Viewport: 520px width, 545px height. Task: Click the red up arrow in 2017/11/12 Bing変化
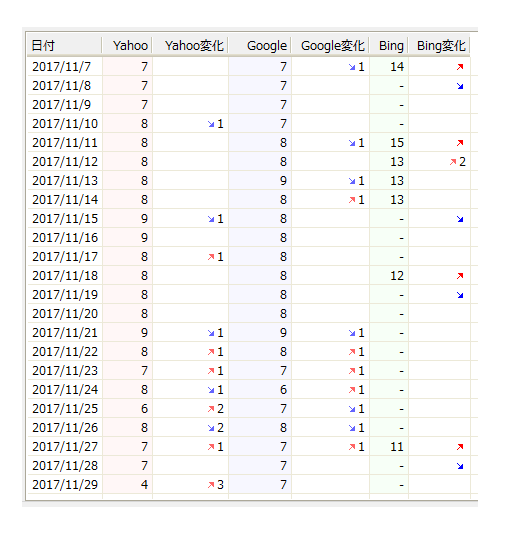(x=453, y=162)
